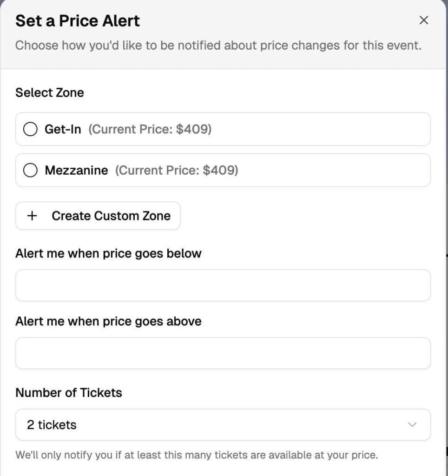Click the Number of Tickets label
This screenshot has width=448, height=476.
point(69,393)
